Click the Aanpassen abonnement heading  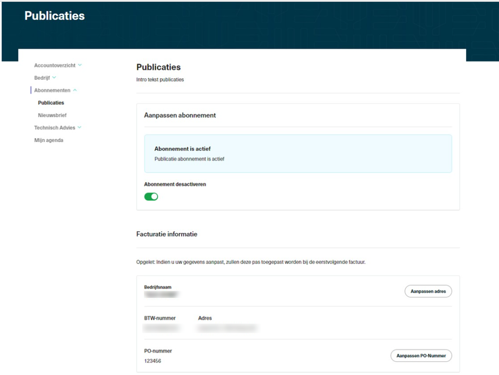click(180, 115)
